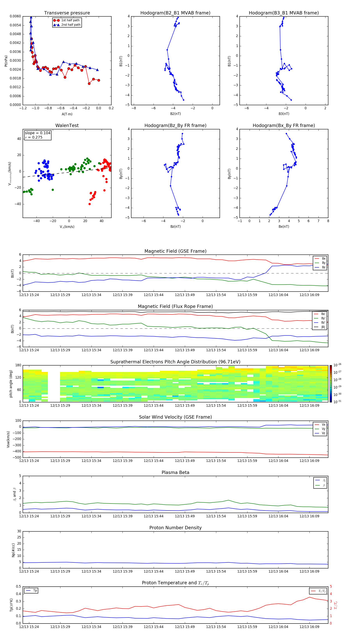Click 'Hodogram(B3_B1 MVAB frame)' title

284,13
